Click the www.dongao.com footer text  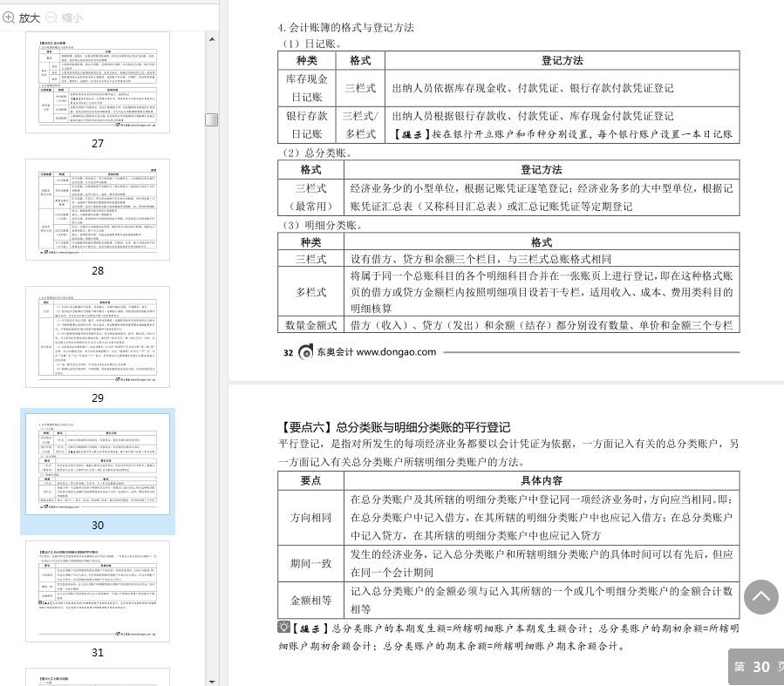pyautogui.click(x=396, y=352)
